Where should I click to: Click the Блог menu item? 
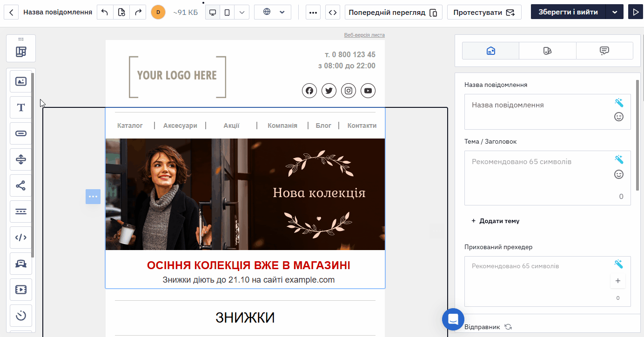click(x=323, y=126)
